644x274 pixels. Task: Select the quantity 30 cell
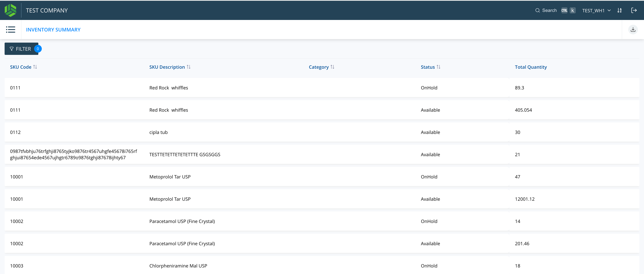click(x=517, y=132)
